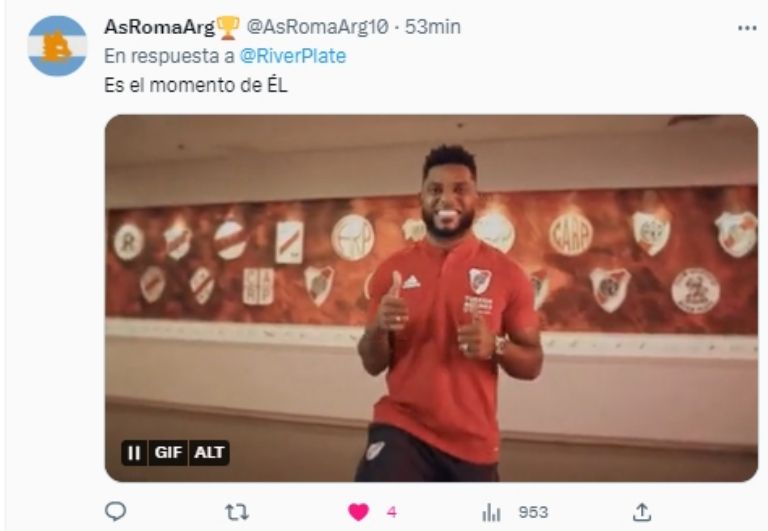768x531 pixels.
Task: Click the GIF badge on the media
Action: (x=168, y=452)
